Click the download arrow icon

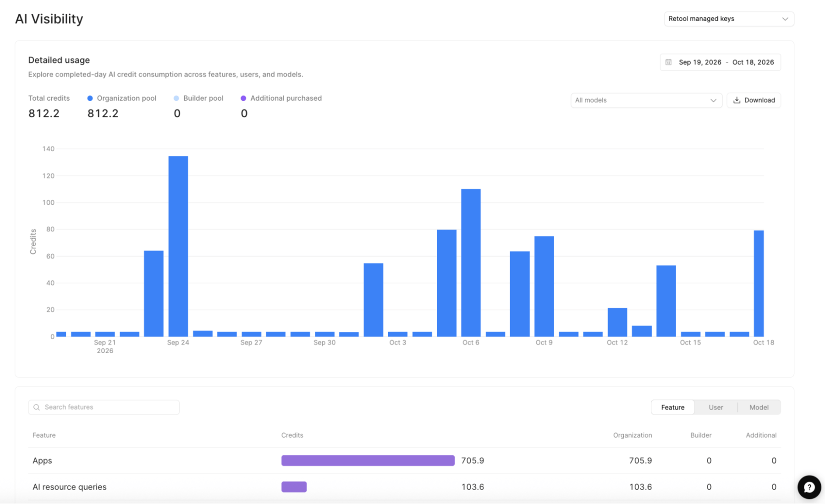pos(737,100)
